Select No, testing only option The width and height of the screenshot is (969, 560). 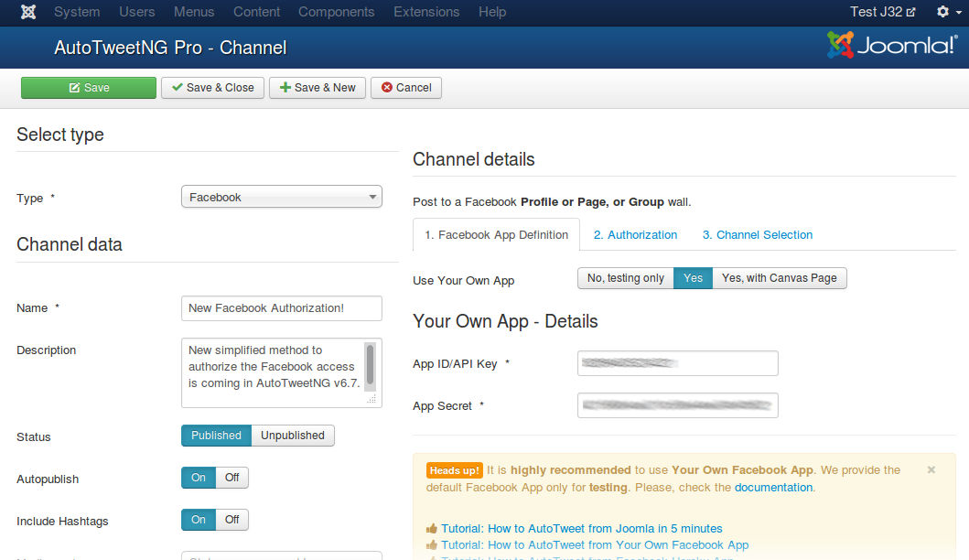(625, 278)
